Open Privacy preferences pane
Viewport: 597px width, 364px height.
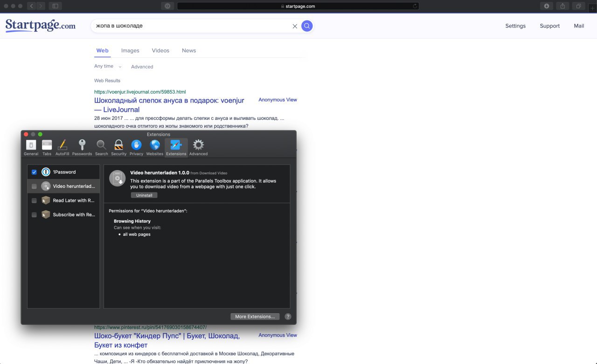pos(136,147)
